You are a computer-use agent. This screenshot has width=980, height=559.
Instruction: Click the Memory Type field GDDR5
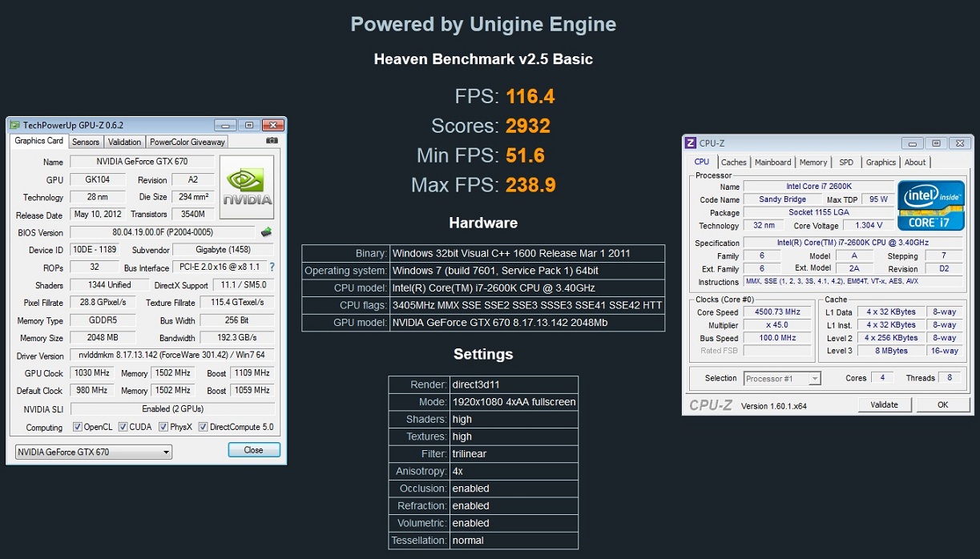pos(103,320)
